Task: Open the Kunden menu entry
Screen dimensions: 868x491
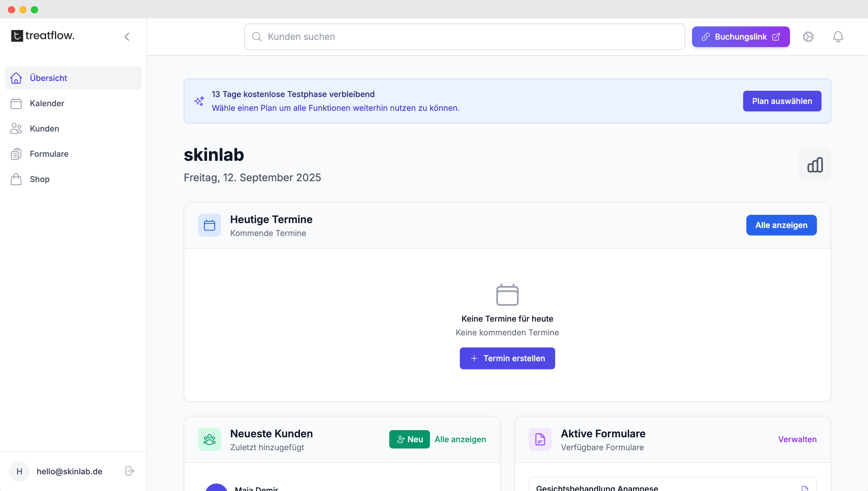Action: pyautogui.click(x=44, y=128)
